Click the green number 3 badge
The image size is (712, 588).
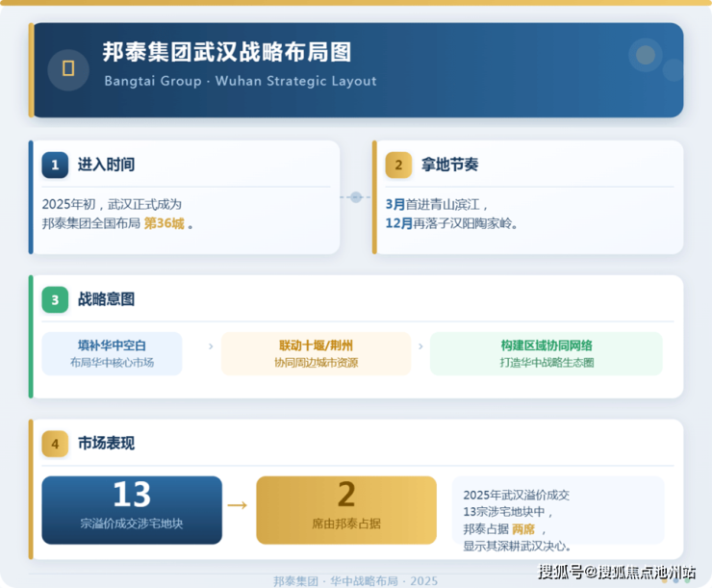point(55,299)
